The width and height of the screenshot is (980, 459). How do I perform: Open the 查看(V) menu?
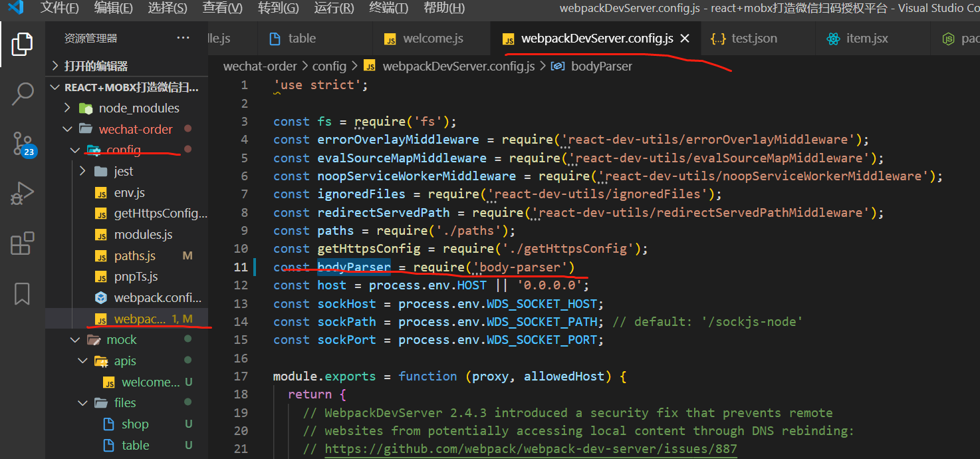coord(223,8)
